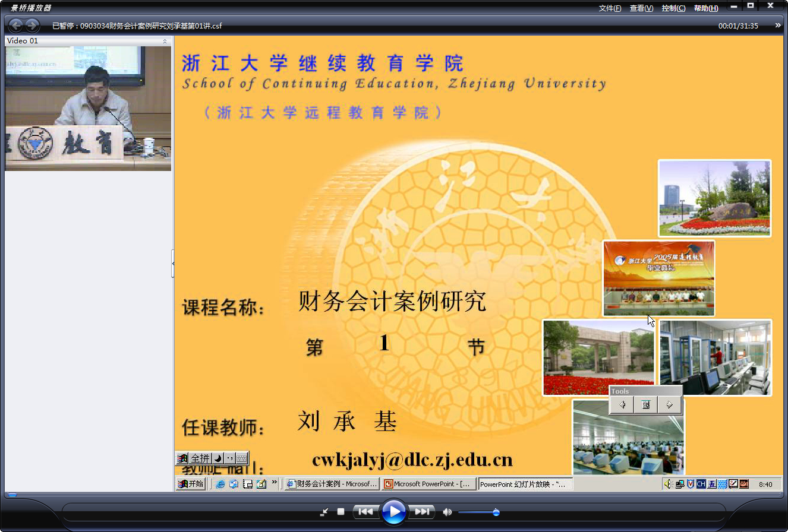Stop playback with the square stop button
Viewport: 788px width, 532px height.
point(341,511)
